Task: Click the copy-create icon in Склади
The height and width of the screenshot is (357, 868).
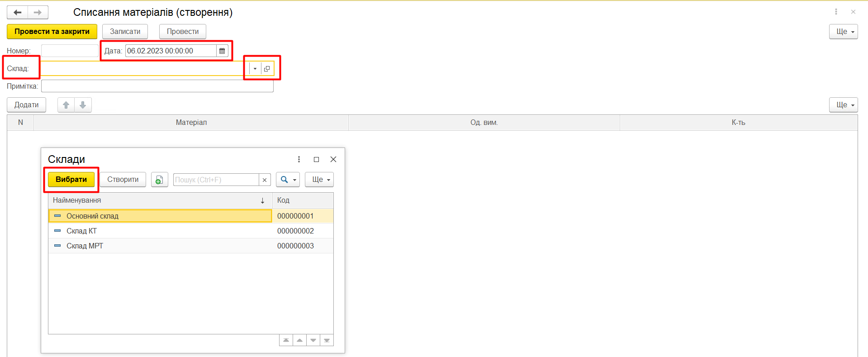Action: (159, 180)
